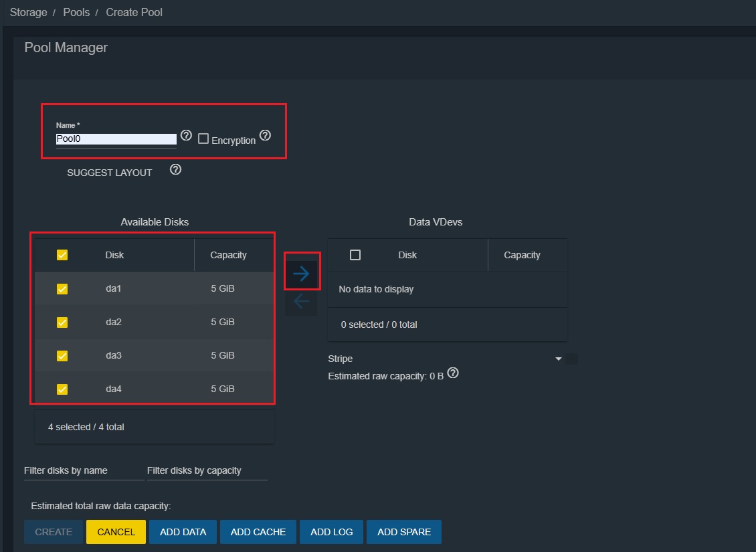Click the Add Cache button
This screenshot has width=756, height=552.
pyautogui.click(x=258, y=532)
